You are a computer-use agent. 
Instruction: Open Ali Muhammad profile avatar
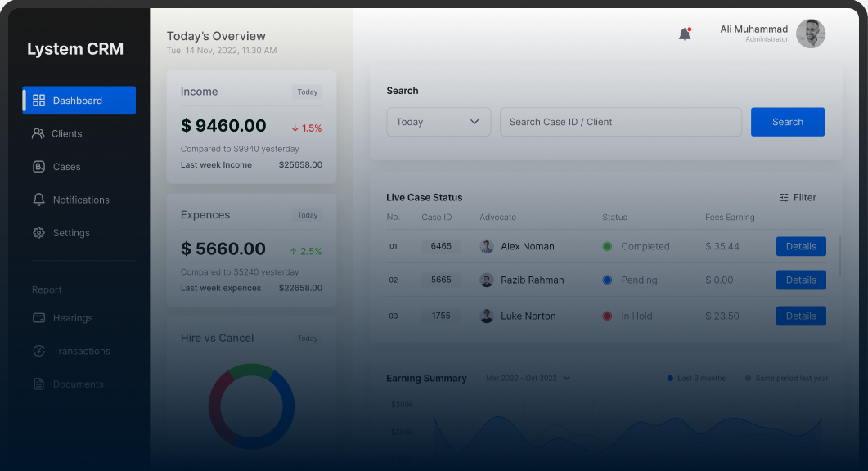pyautogui.click(x=810, y=34)
